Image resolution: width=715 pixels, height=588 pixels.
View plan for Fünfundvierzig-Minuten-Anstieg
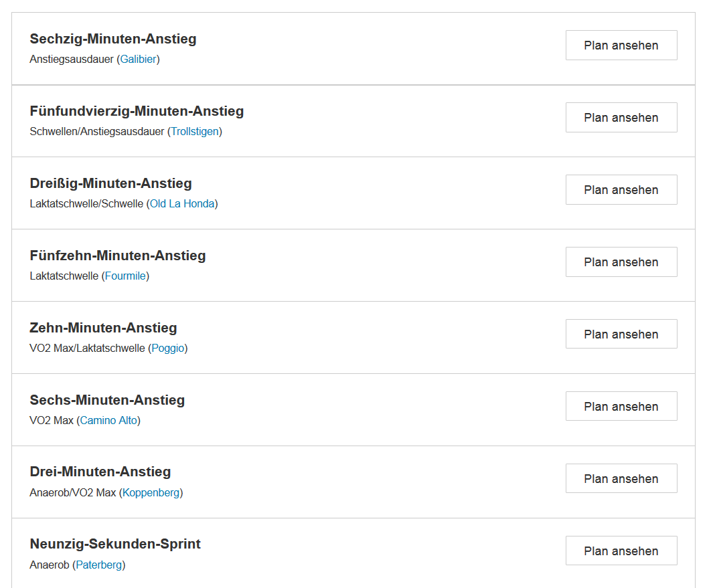coord(621,118)
